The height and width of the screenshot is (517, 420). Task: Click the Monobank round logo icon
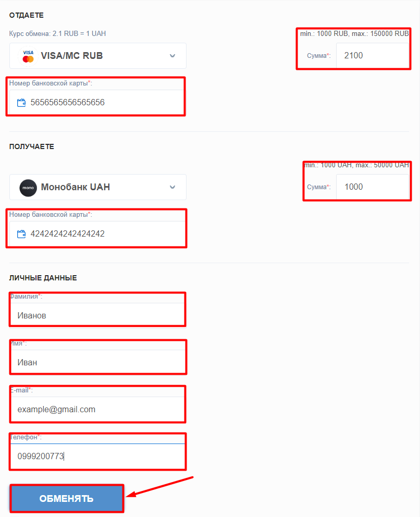point(28,188)
